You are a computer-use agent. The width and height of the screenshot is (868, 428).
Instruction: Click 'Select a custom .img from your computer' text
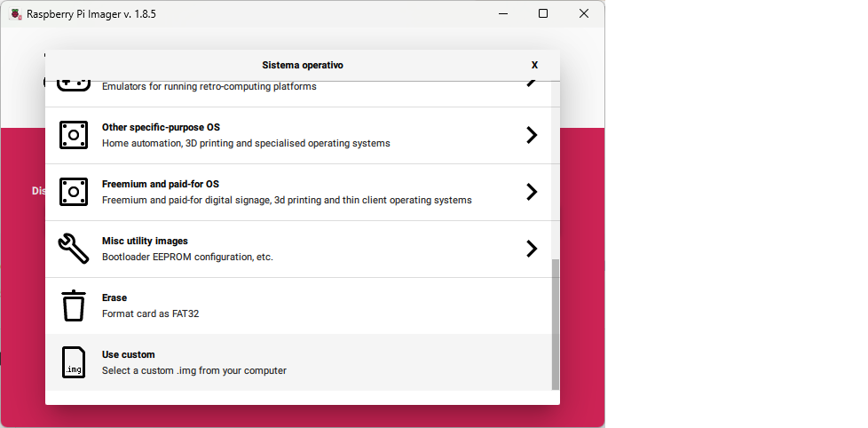(x=194, y=371)
